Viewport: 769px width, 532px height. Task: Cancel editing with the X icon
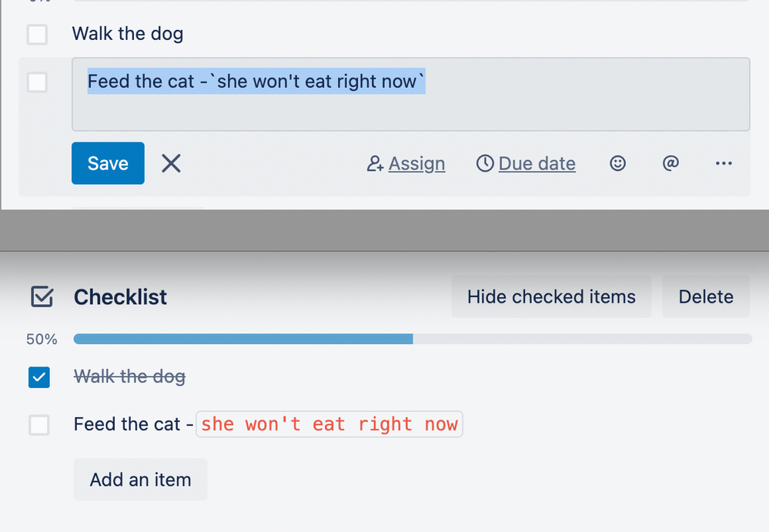171,163
